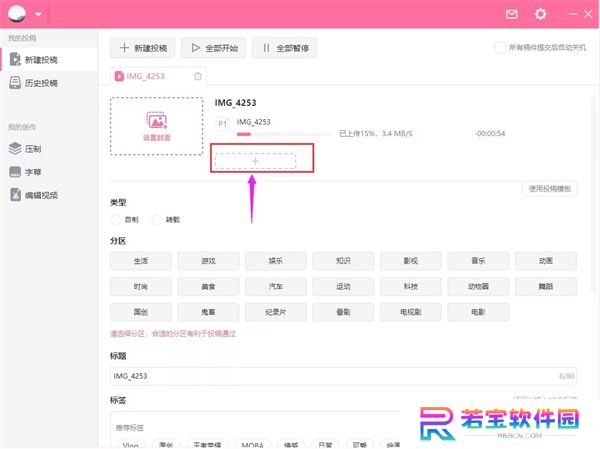The image size is (600, 449).
Task: Choose the 汽车 category
Action: tap(276, 286)
